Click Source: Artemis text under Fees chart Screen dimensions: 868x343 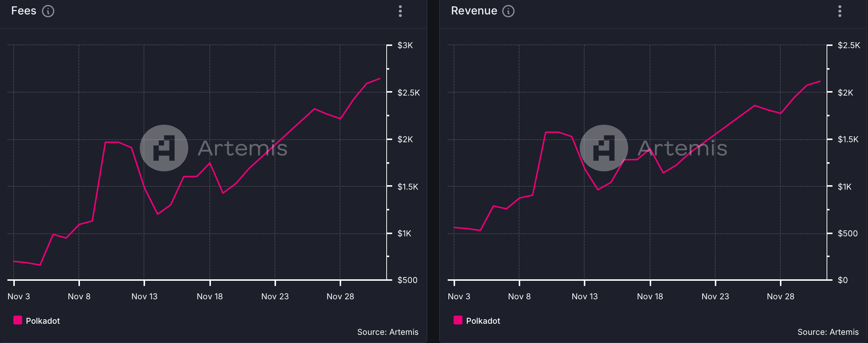[x=388, y=332]
